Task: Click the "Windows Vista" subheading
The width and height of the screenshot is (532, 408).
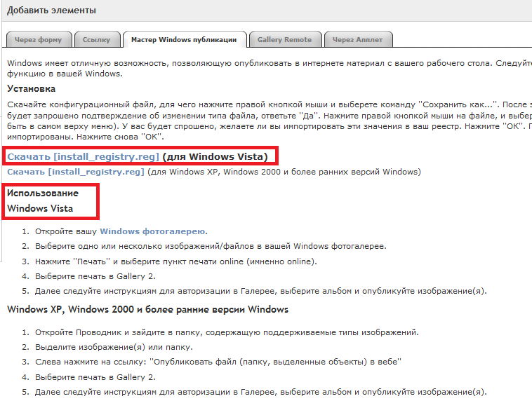Action: click(40, 208)
